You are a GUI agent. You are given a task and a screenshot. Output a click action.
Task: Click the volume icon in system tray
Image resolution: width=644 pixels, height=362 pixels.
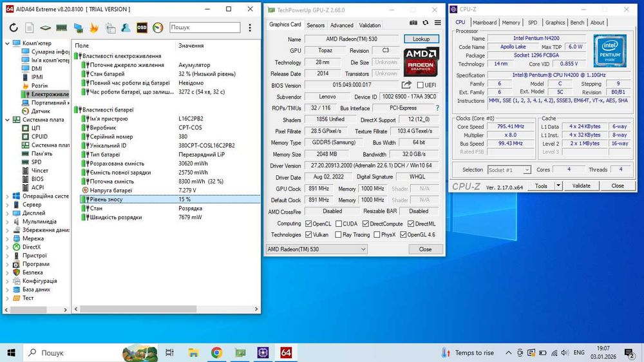click(565, 353)
